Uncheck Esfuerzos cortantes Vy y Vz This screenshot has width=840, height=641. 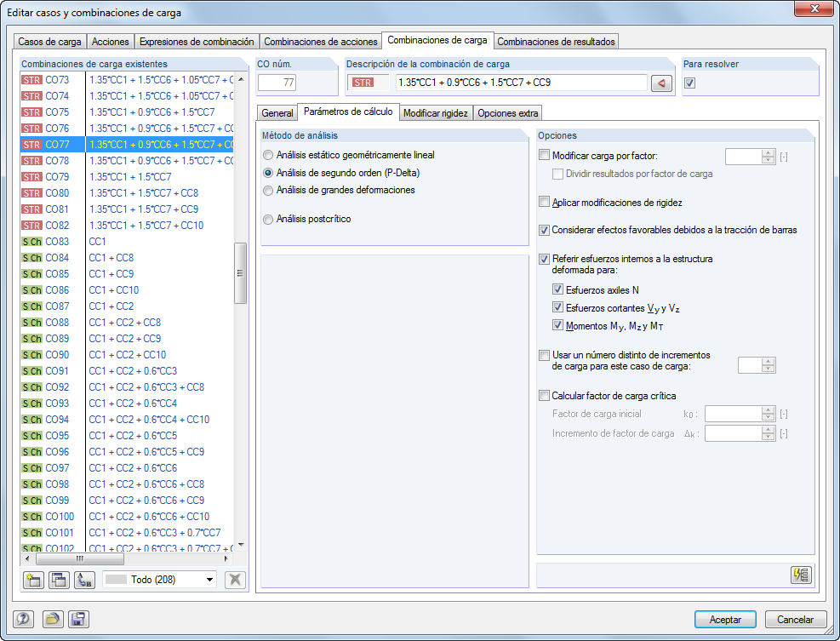557,307
